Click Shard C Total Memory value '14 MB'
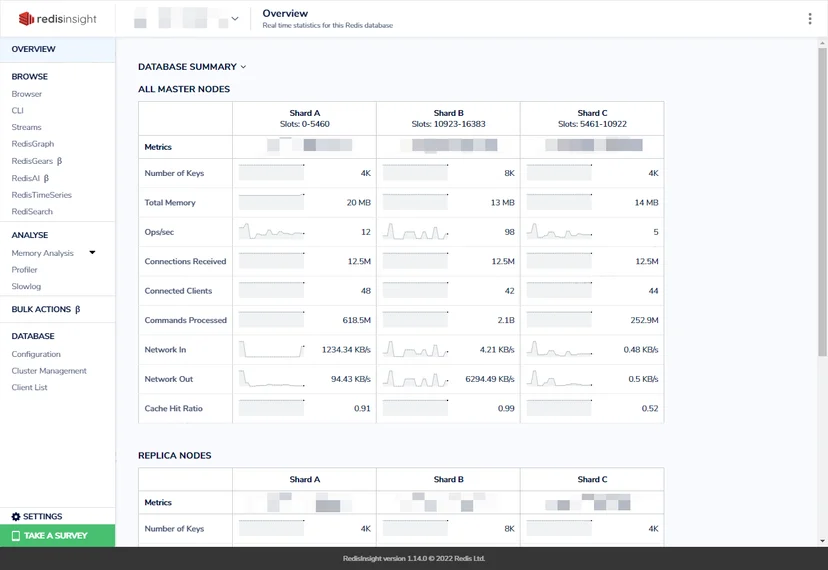 pos(646,203)
